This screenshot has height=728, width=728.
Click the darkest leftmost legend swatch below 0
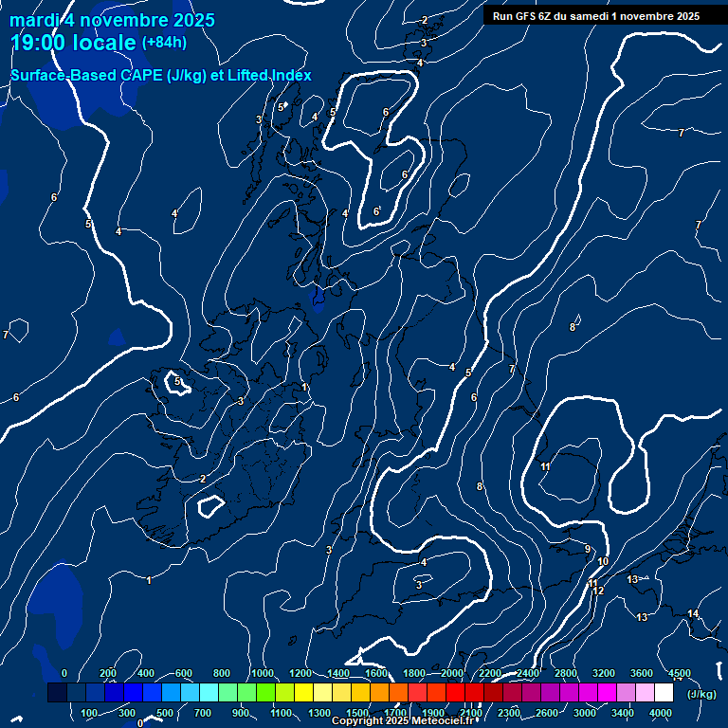point(58,692)
